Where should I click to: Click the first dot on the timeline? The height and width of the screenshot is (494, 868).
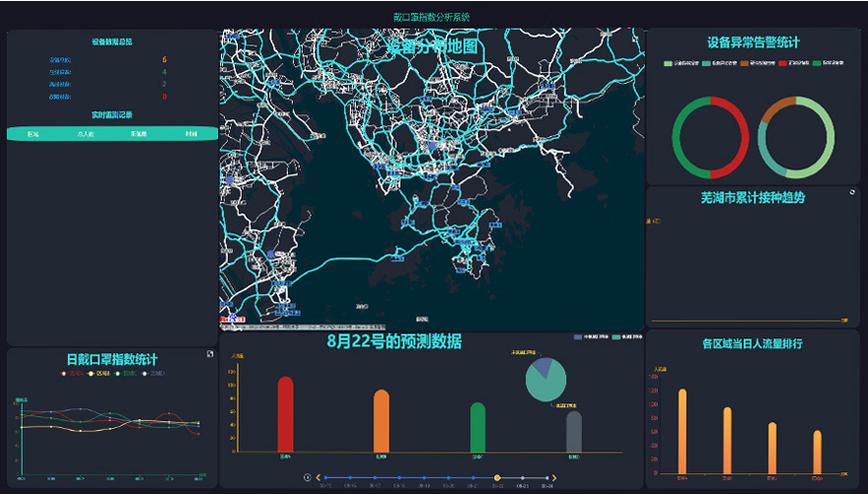(x=327, y=477)
